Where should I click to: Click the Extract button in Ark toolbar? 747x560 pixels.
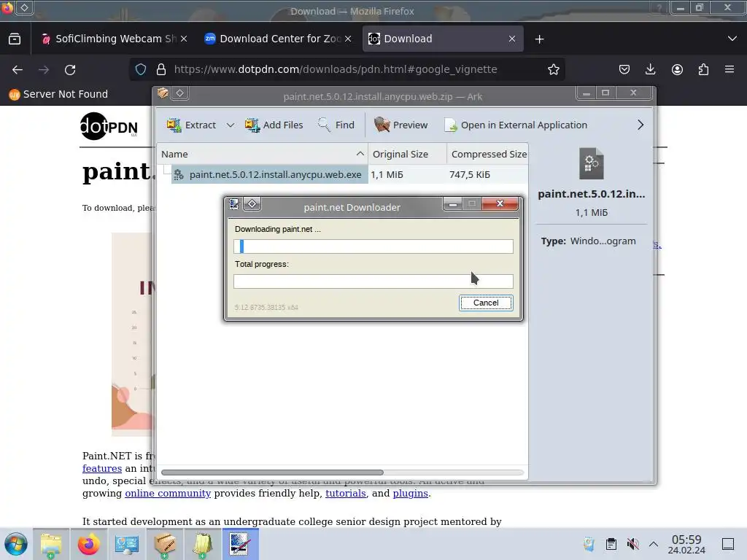click(x=191, y=125)
